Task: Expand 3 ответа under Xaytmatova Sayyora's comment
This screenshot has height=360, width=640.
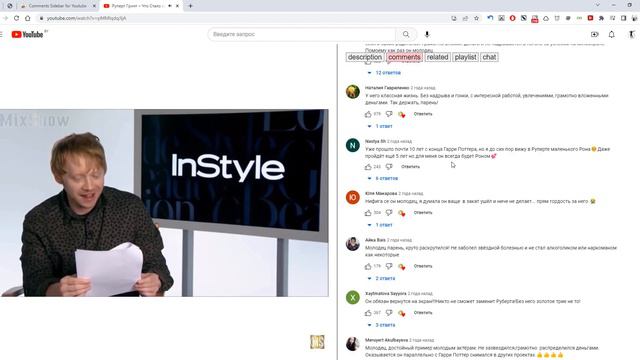Action: click(x=381, y=325)
